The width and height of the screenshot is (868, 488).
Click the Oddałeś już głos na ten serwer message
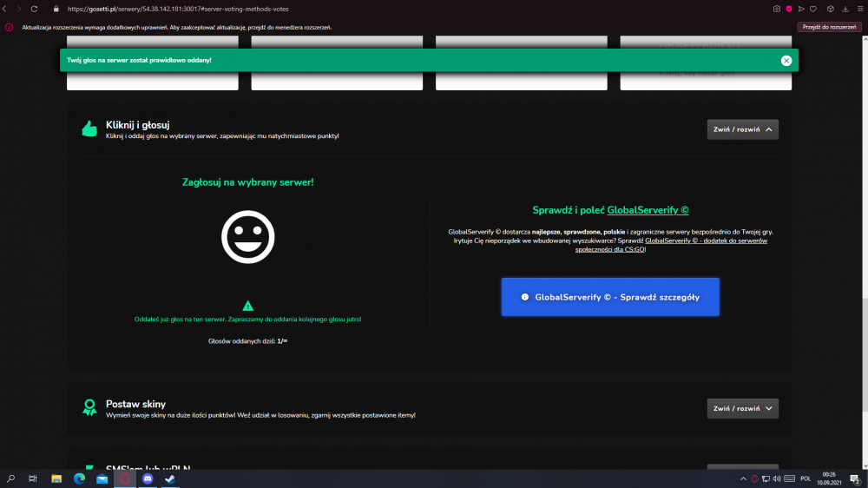pyautogui.click(x=247, y=319)
